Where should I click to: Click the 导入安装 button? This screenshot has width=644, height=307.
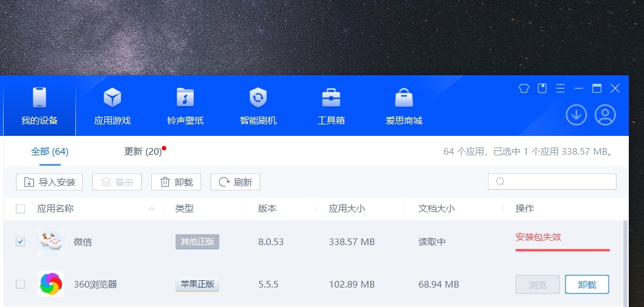49,182
